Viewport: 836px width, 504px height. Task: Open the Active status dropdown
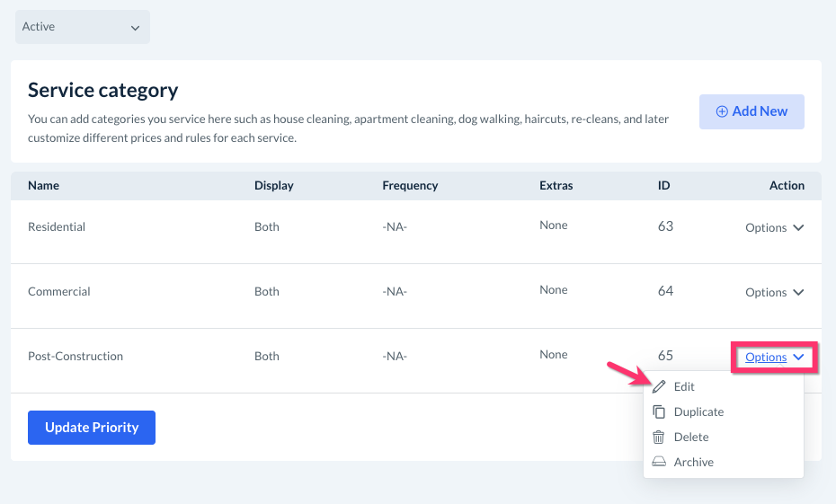(x=83, y=27)
